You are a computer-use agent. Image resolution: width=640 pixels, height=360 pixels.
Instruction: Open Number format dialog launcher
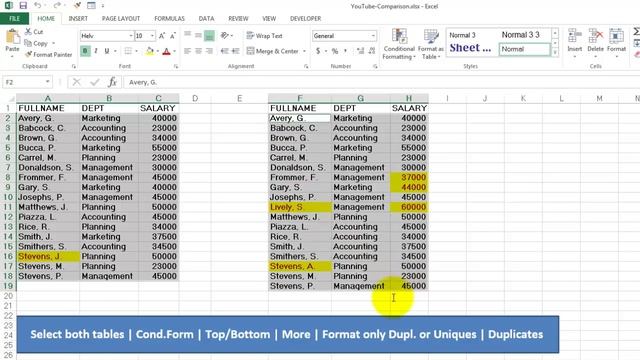pos(375,66)
